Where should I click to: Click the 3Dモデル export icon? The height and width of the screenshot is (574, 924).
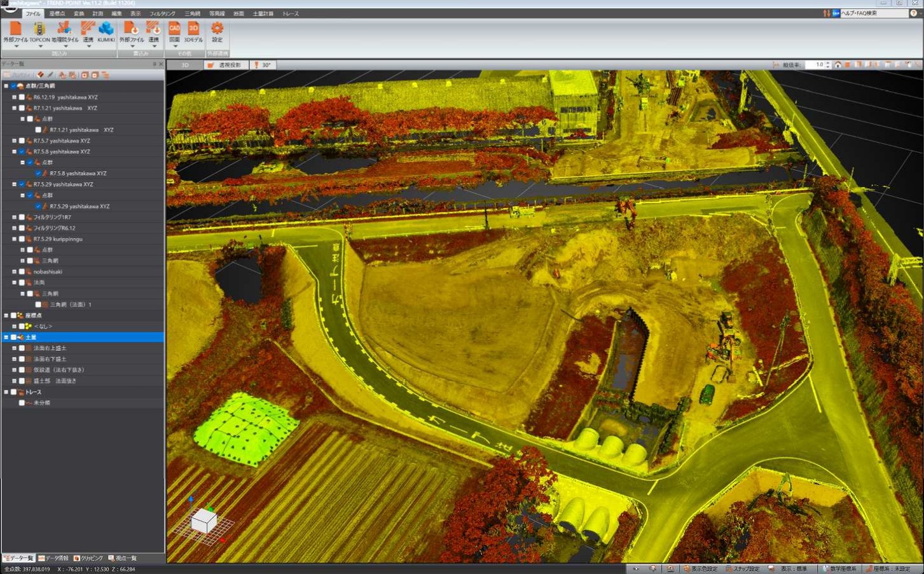193,32
